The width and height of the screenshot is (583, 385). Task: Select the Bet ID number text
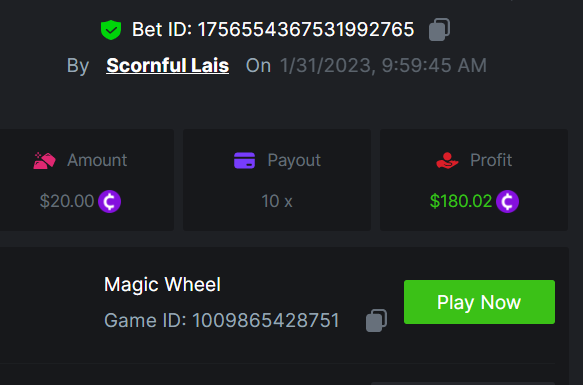tap(306, 29)
